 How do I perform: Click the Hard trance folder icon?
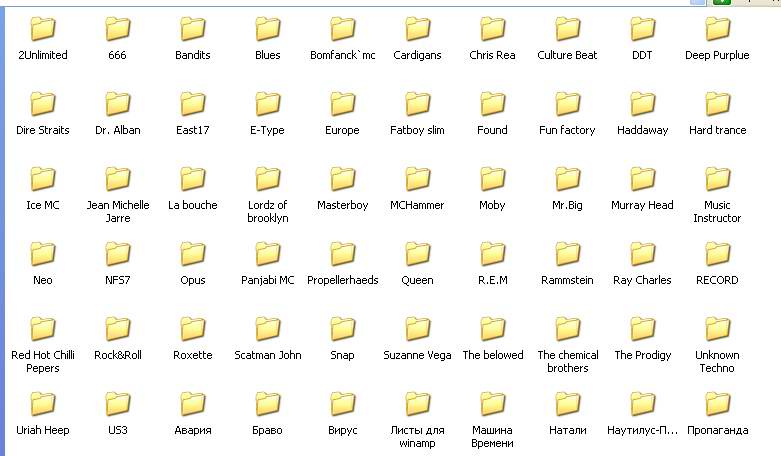[x=717, y=104]
